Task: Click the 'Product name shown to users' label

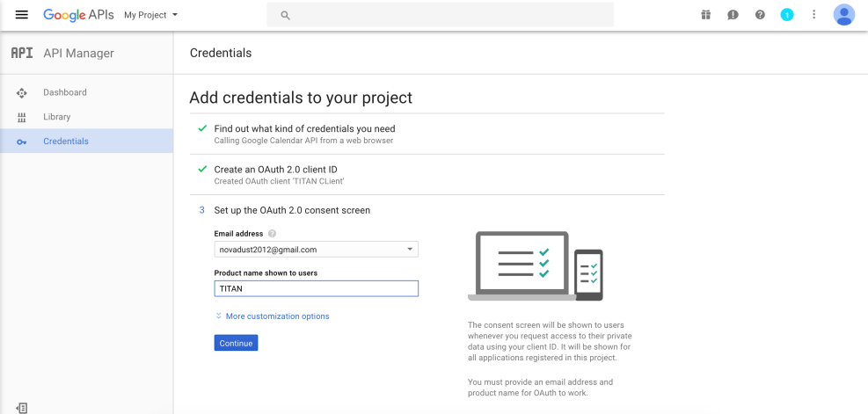Action: pos(266,272)
